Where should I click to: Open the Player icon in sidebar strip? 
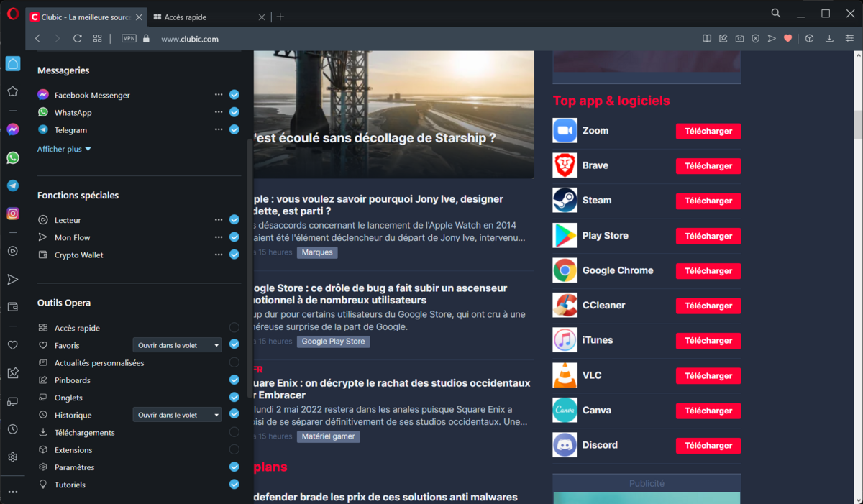(12, 251)
